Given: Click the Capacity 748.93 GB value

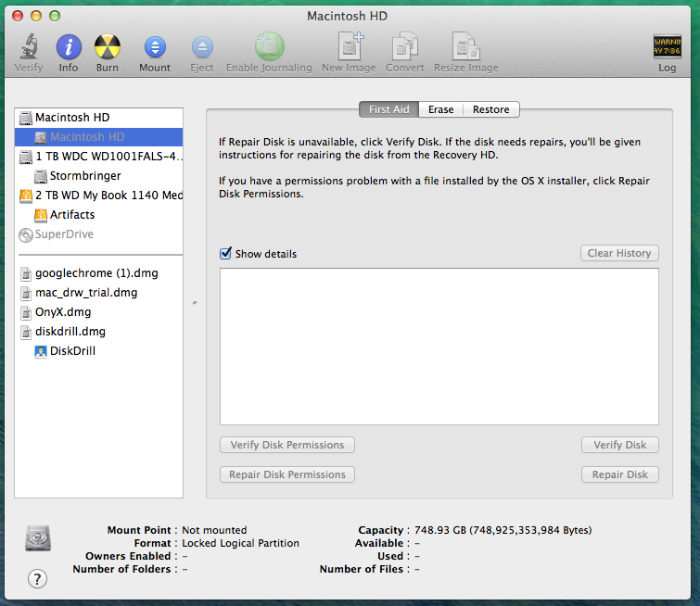Looking at the screenshot, I should (503, 530).
